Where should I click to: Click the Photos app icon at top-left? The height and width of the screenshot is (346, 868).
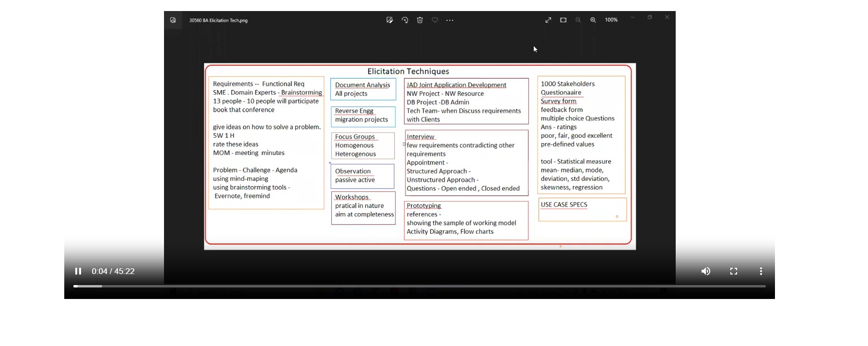(x=173, y=20)
